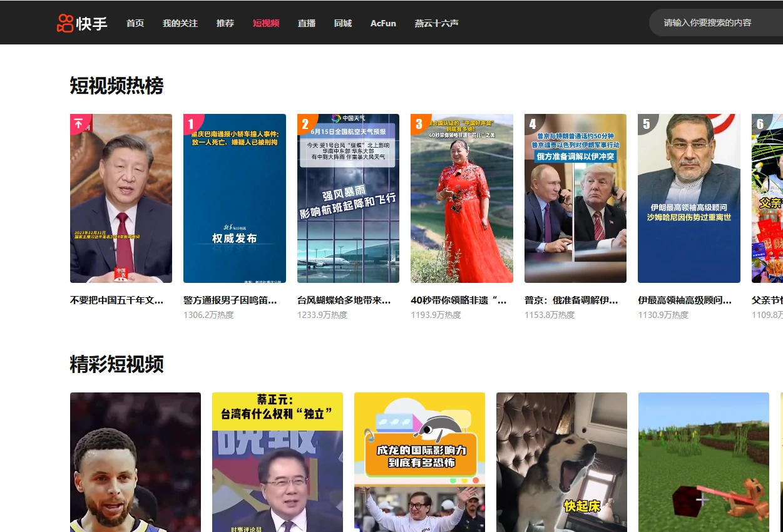Open the 直播 live streaming tab
Image resolution: width=783 pixels, height=532 pixels.
pos(307,23)
